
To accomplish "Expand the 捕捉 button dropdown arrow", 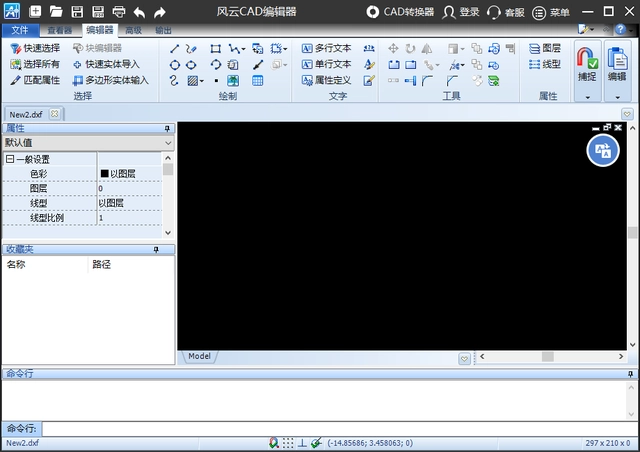I will 588,98.
